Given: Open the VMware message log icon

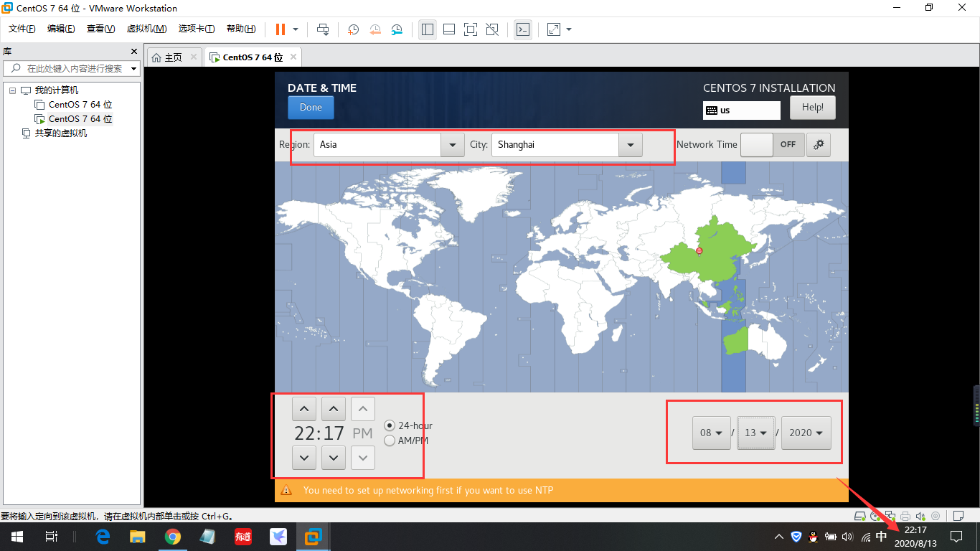Looking at the screenshot, I should click(x=958, y=516).
